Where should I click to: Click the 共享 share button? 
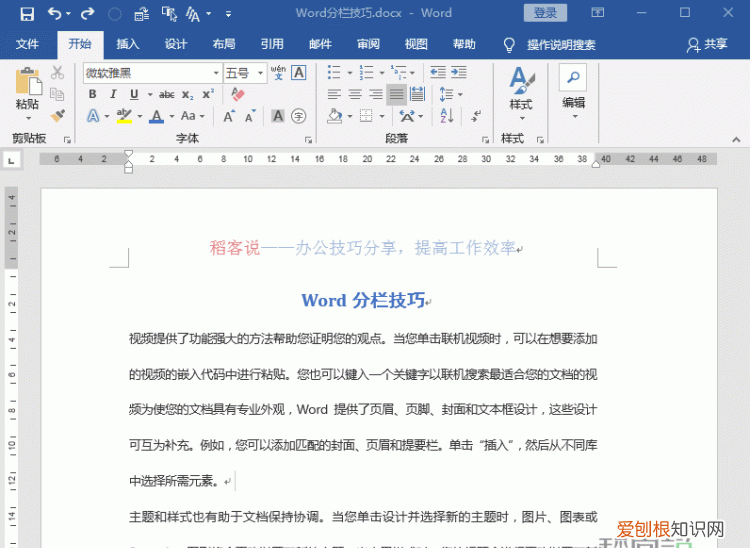(707, 44)
